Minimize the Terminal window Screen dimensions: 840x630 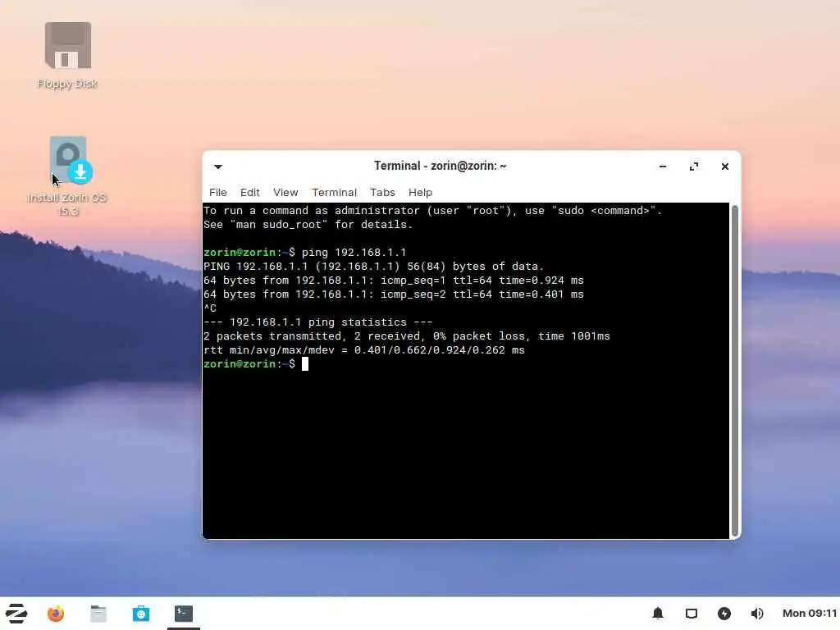tap(663, 167)
